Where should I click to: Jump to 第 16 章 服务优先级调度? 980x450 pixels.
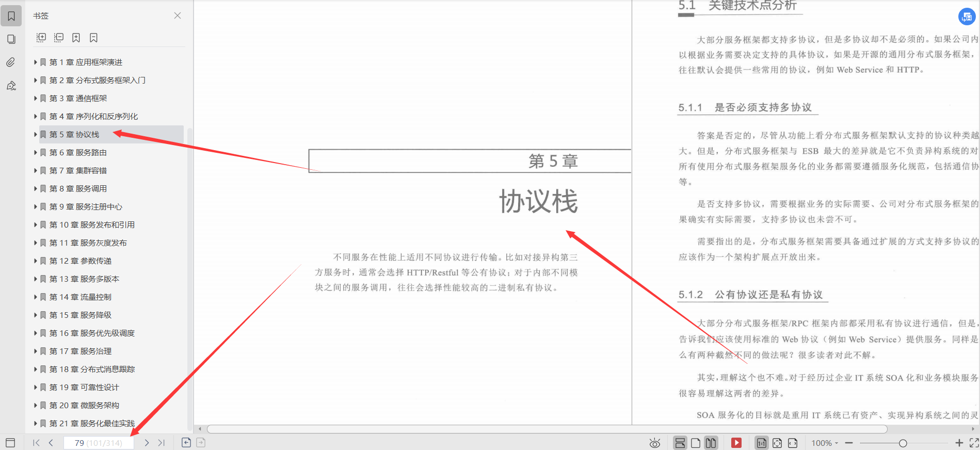click(x=92, y=333)
